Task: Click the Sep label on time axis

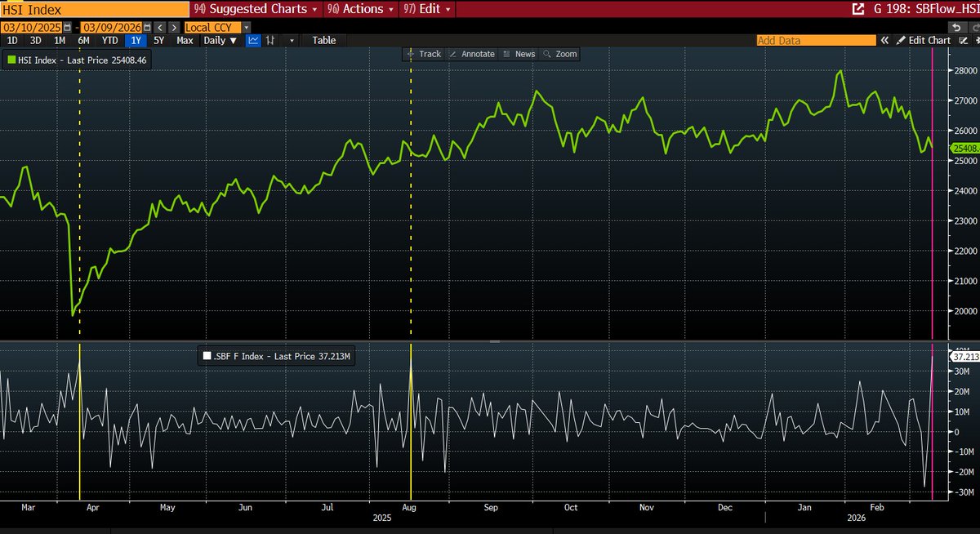Action: pos(491,508)
